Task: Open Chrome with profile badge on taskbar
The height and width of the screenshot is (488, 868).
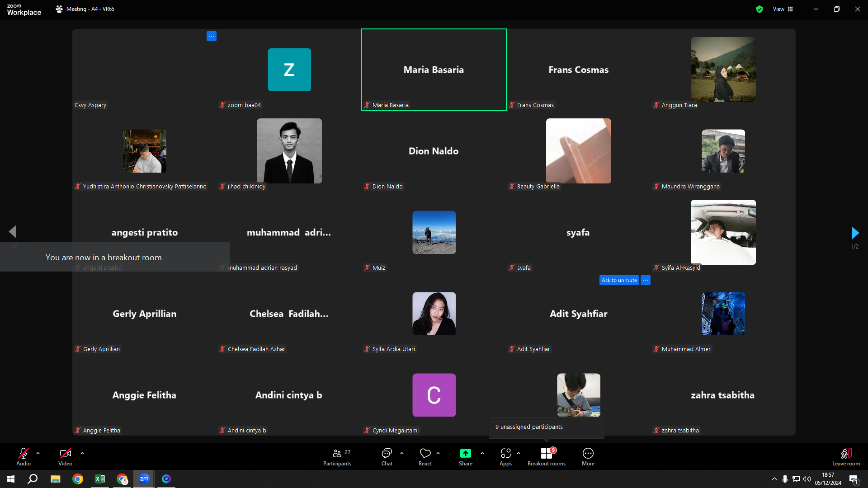Action: point(122,479)
